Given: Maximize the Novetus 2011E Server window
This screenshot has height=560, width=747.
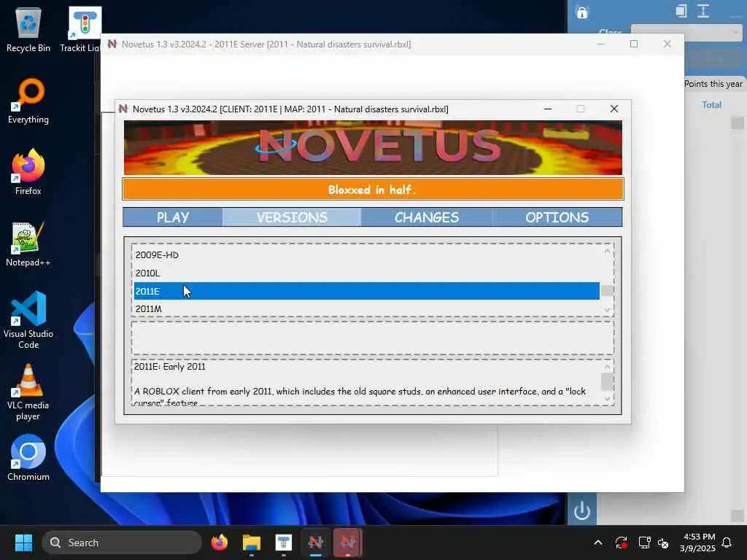Looking at the screenshot, I should pyautogui.click(x=634, y=44).
